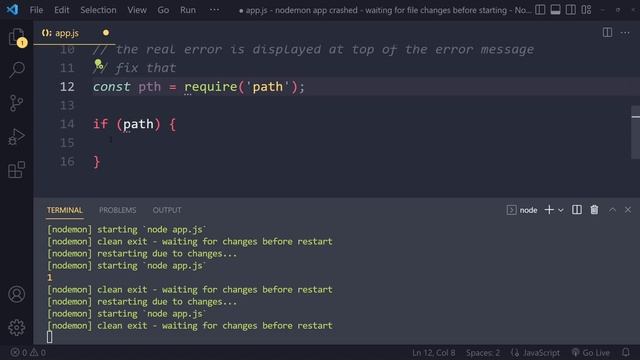The height and width of the screenshot is (360, 640).
Task: Open the terminal launch profile dropdown
Action: [x=561, y=210]
